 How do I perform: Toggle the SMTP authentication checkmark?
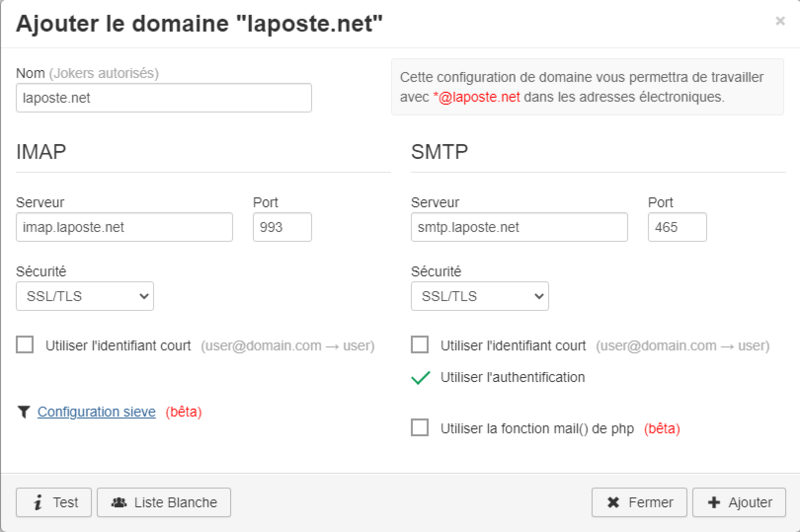[x=420, y=377]
